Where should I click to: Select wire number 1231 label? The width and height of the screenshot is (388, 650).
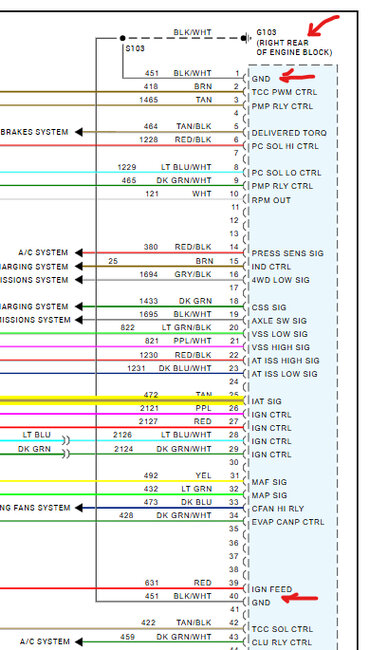136,368
